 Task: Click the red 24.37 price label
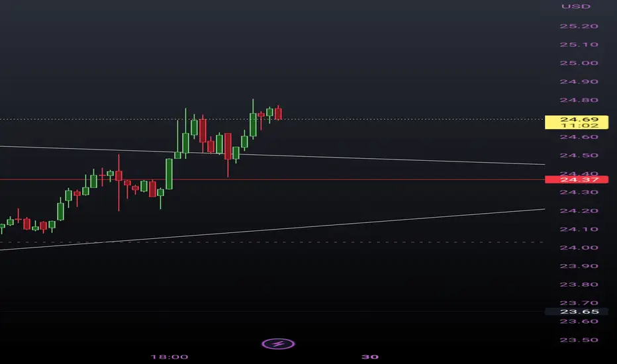[577, 179]
